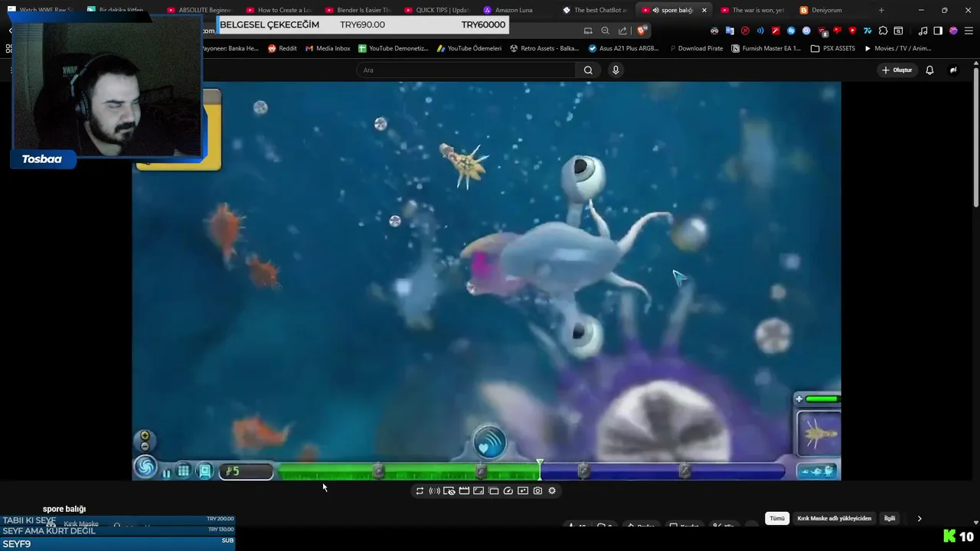The width and height of the screenshot is (980, 551).
Task: Toggle the browser sidebar panel icon
Action: pos(938,31)
